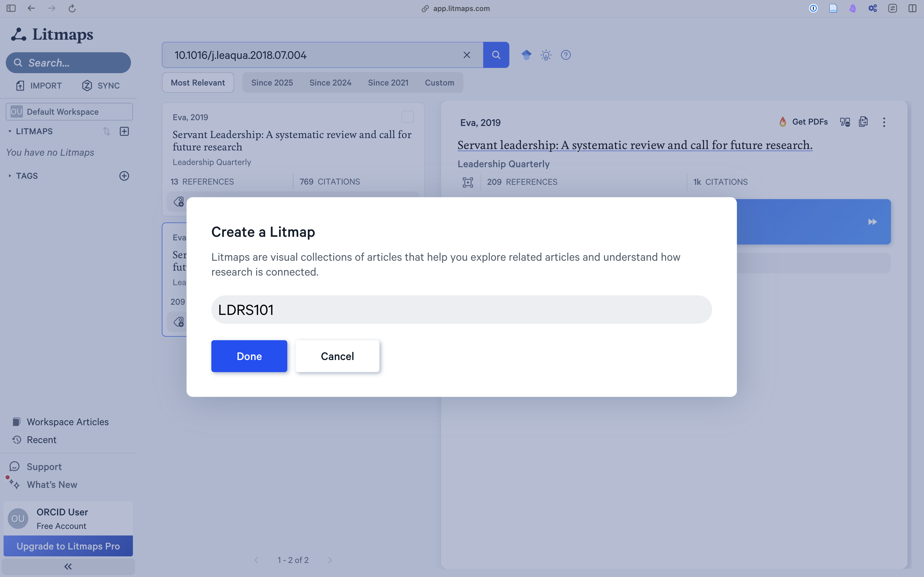Select the Since 2024 filter

pyautogui.click(x=330, y=83)
